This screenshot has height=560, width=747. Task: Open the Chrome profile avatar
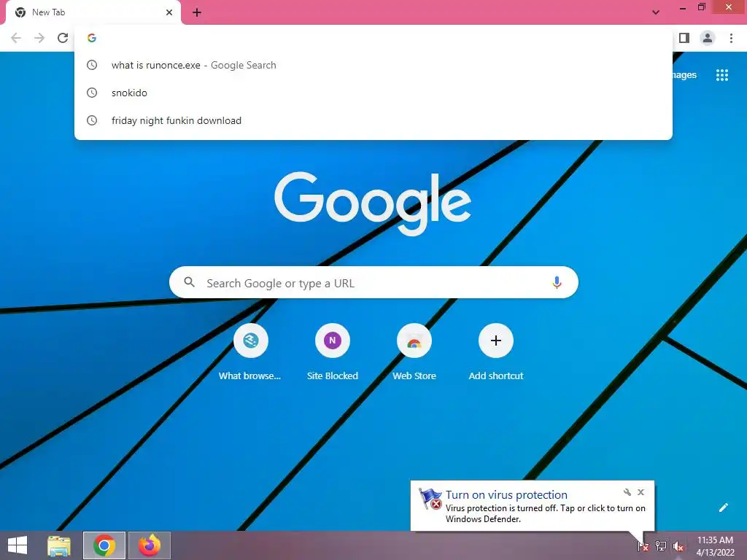pyautogui.click(x=708, y=38)
